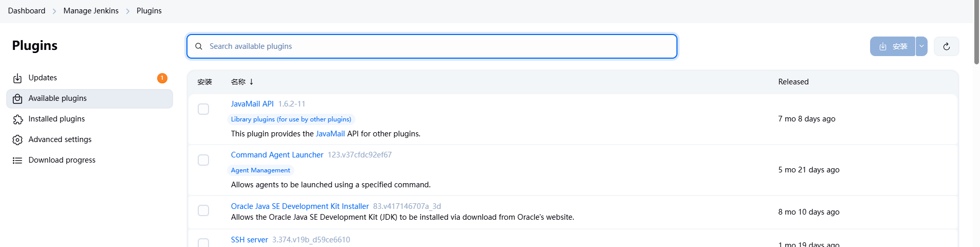This screenshot has width=980, height=247.
Task: Click the breadcrumb chevron after Manage Jenkins
Action: (128, 11)
